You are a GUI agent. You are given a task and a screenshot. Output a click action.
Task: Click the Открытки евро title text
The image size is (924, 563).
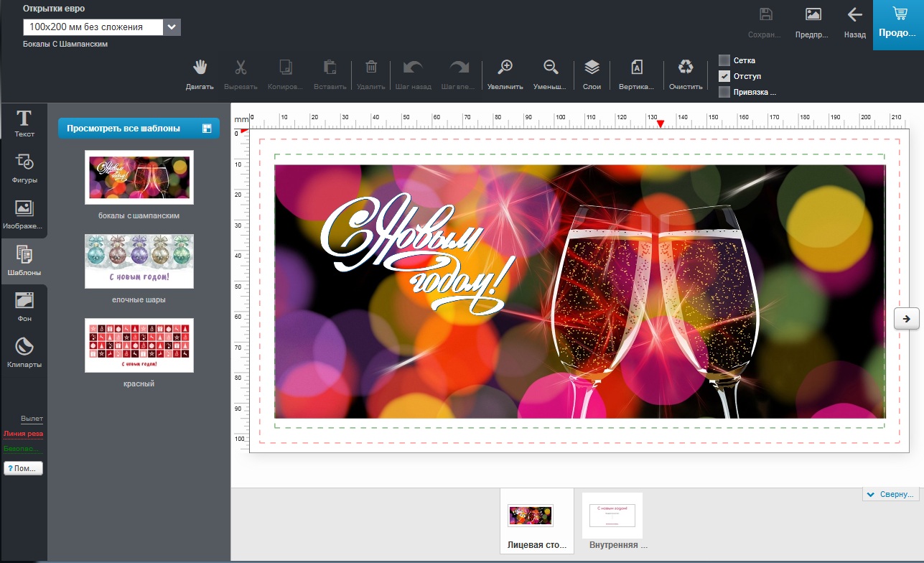click(54, 9)
